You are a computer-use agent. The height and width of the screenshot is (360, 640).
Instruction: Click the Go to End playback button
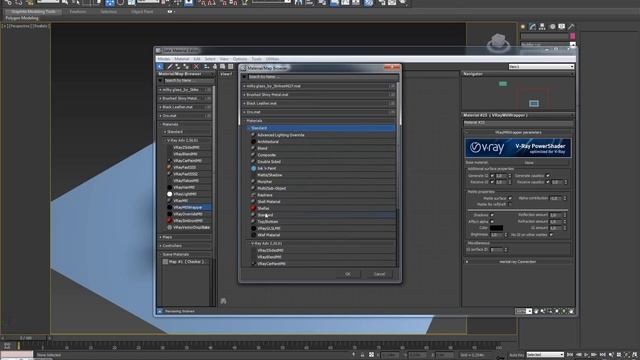[602, 355]
